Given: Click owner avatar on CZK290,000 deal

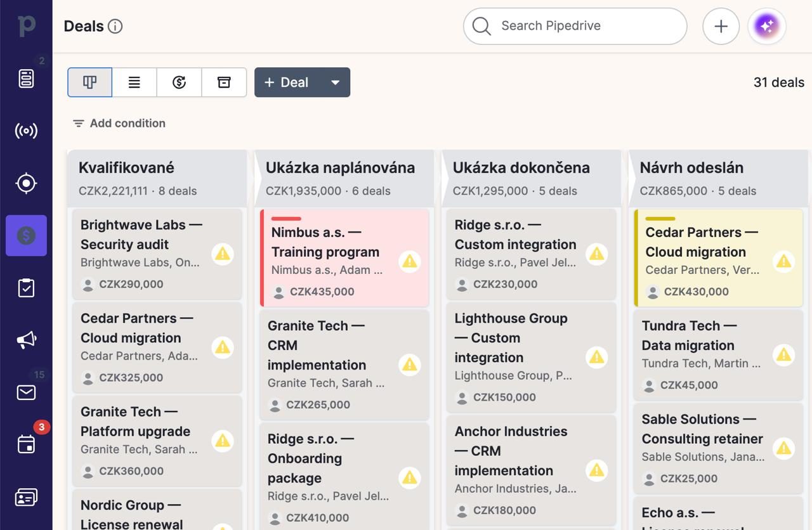Looking at the screenshot, I should 88,285.
